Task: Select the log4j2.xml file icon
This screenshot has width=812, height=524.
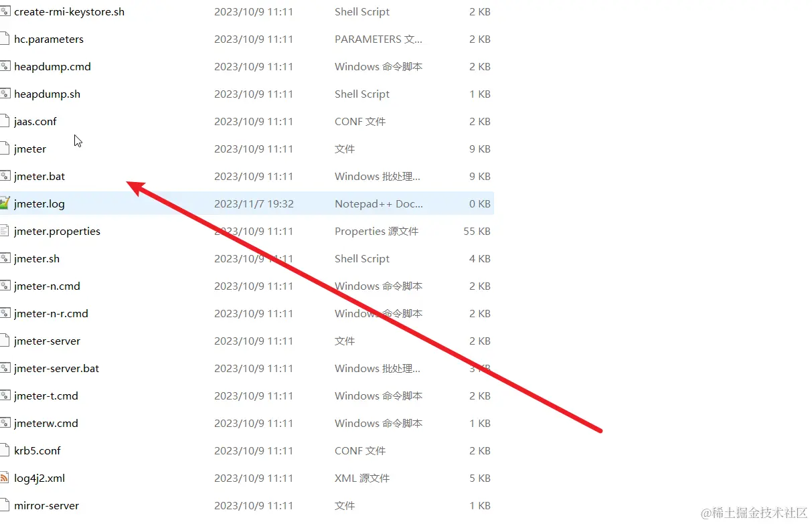Action: (4, 478)
